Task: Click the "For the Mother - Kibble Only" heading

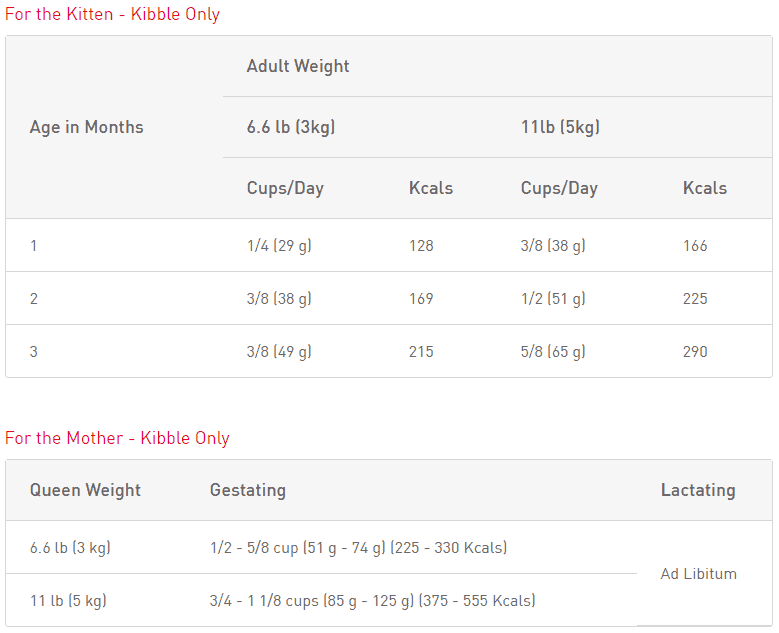Action: coord(117,438)
